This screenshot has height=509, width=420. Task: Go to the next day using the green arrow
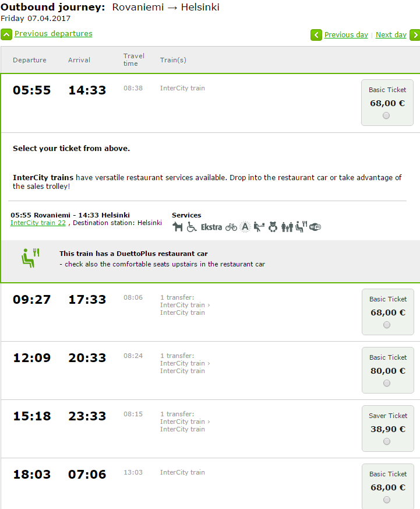[415, 35]
